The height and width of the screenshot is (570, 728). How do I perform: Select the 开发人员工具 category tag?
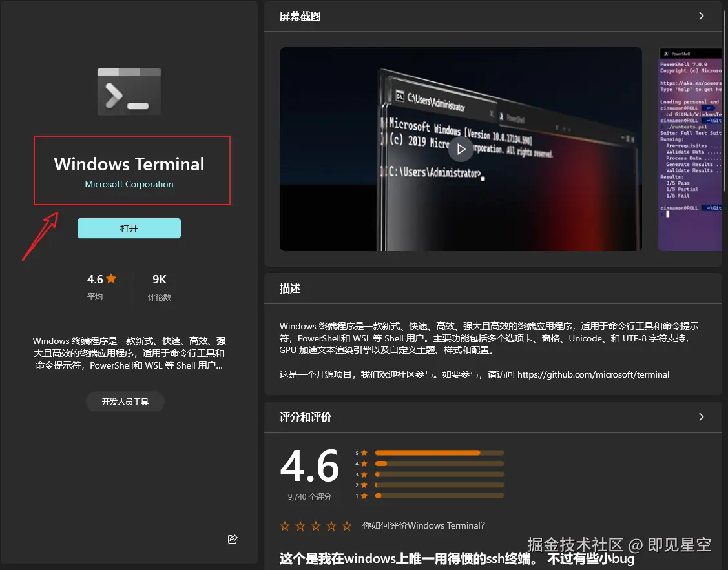[125, 402]
